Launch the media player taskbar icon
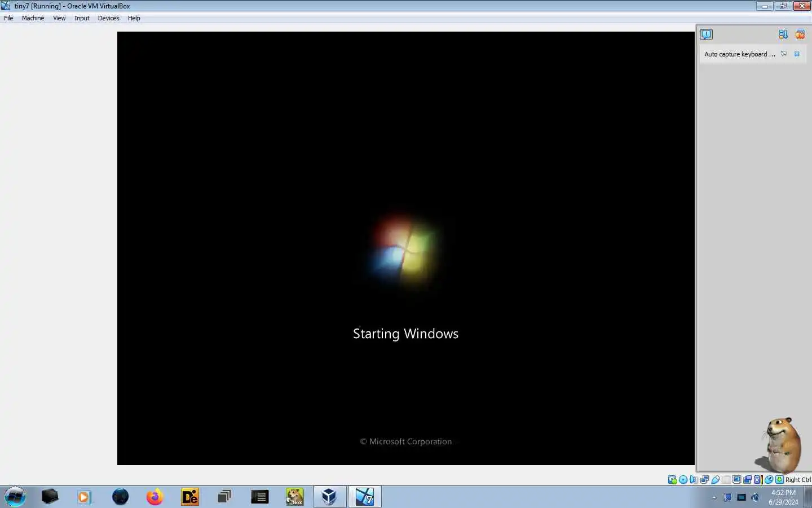The width and height of the screenshot is (812, 508). 84,497
